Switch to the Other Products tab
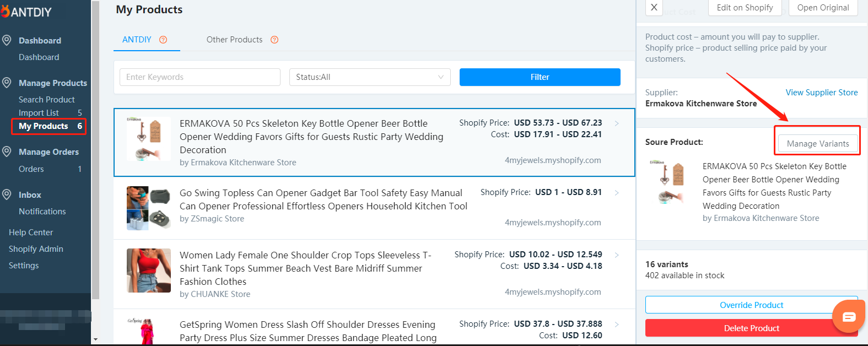Screen dimensions: 868x346 234,40
